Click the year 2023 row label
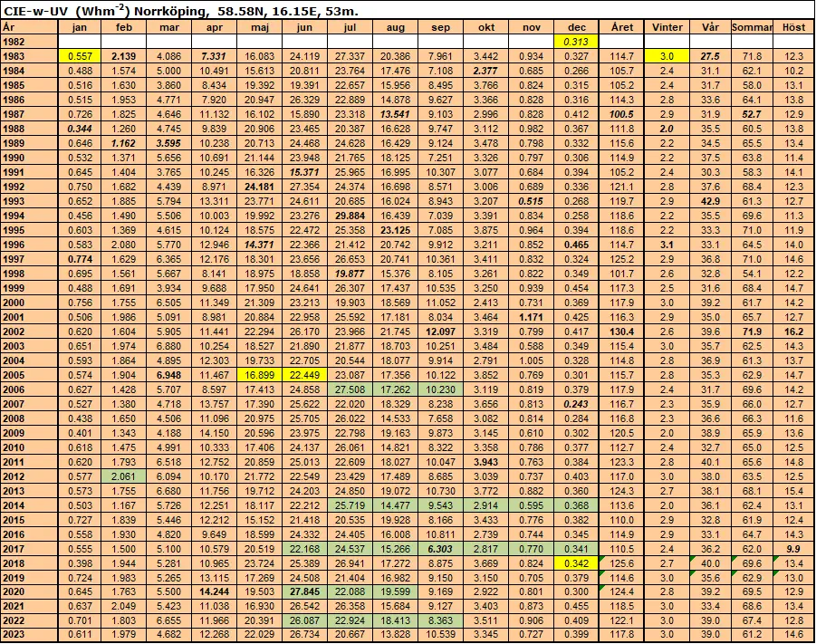The height and width of the screenshot is (644, 816). click(14, 634)
